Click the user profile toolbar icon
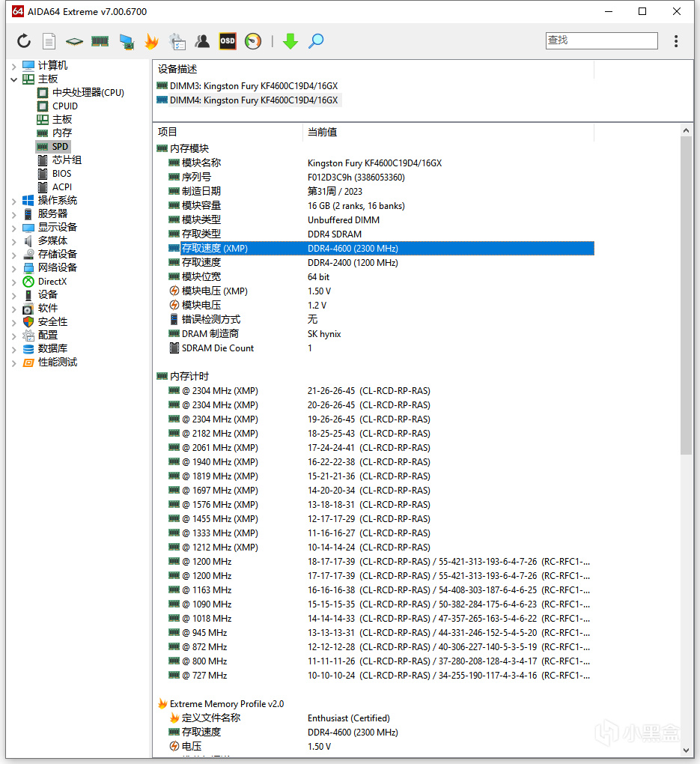The height and width of the screenshot is (764, 700). pyautogui.click(x=202, y=41)
